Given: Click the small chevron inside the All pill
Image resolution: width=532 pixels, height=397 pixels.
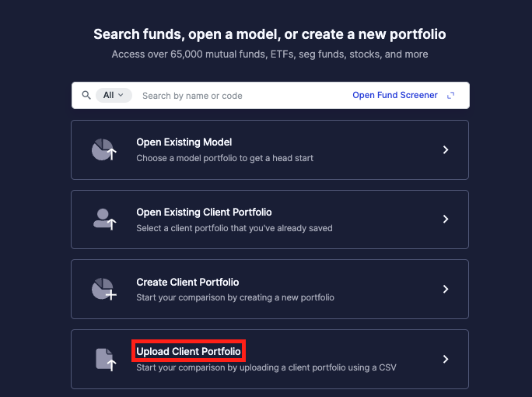Looking at the screenshot, I should 121,95.
